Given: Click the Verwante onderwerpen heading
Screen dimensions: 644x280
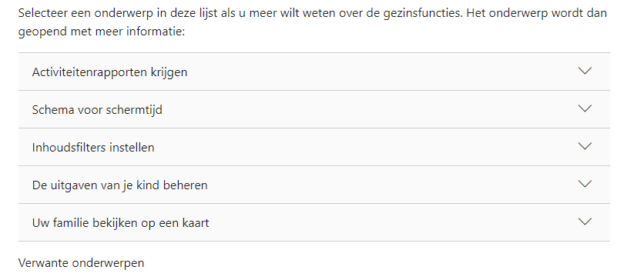Looking at the screenshot, I should [x=82, y=263].
